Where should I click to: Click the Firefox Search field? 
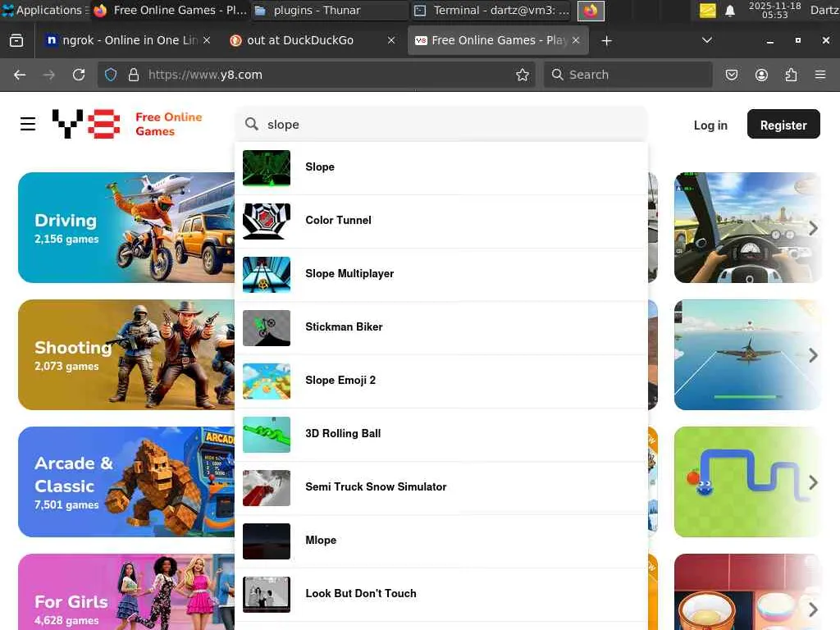[628, 75]
